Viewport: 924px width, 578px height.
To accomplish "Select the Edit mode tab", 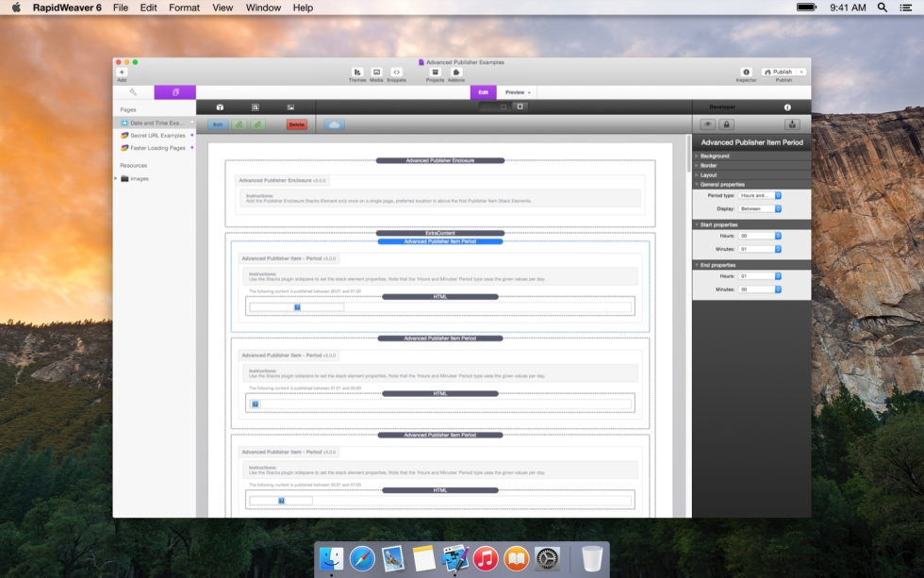I will tap(483, 92).
